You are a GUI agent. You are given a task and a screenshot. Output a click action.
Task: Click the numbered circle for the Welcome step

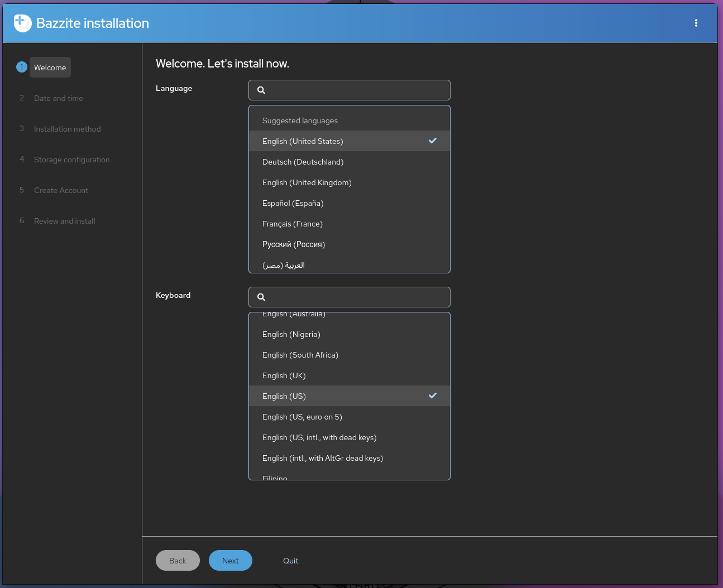coord(22,66)
